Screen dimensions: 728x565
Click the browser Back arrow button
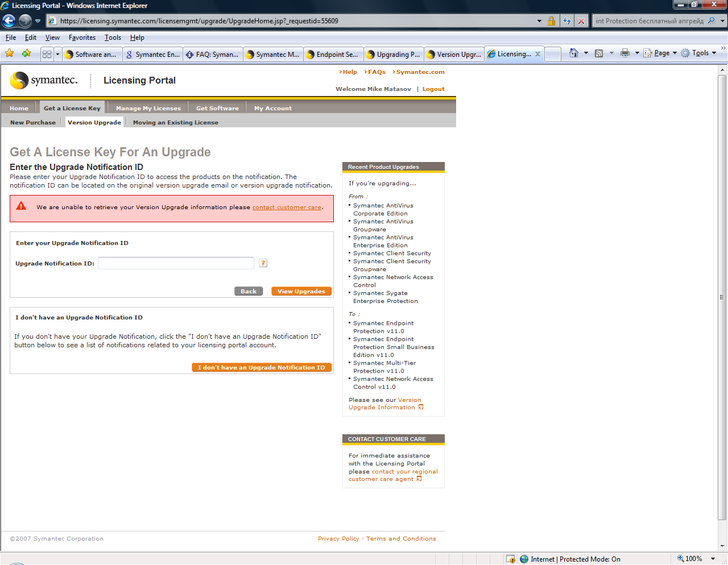tap(9, 21)
